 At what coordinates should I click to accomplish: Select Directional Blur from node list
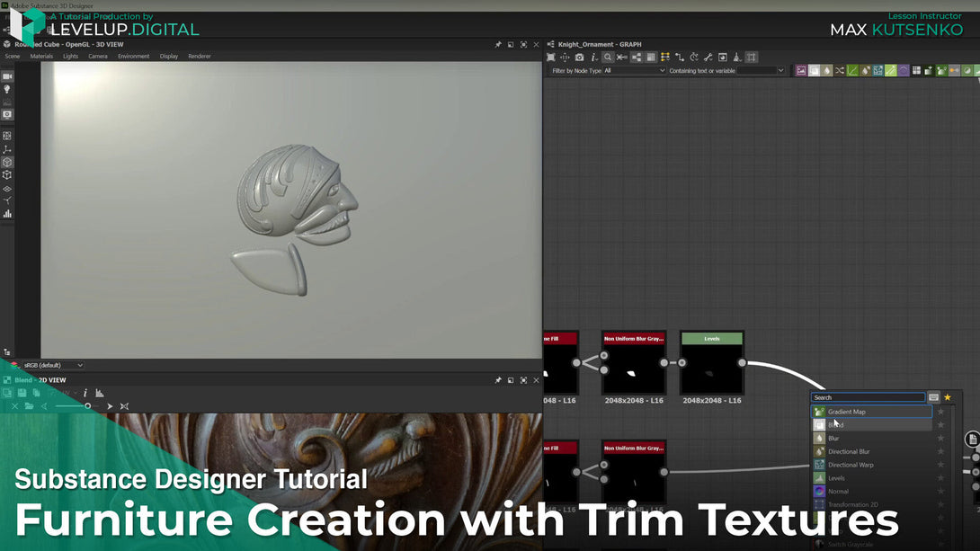[x=871, y=451]
